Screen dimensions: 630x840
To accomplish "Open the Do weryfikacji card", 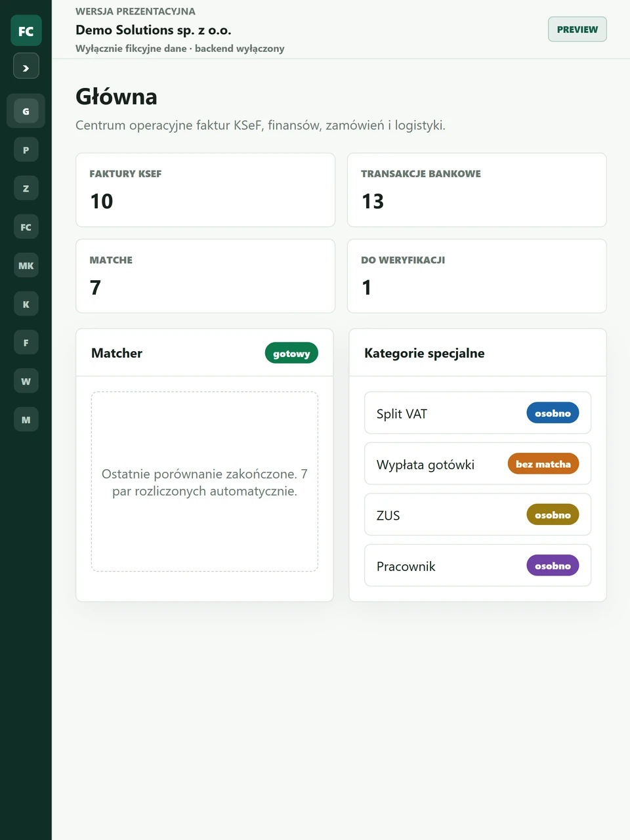I will coord(477,276).
